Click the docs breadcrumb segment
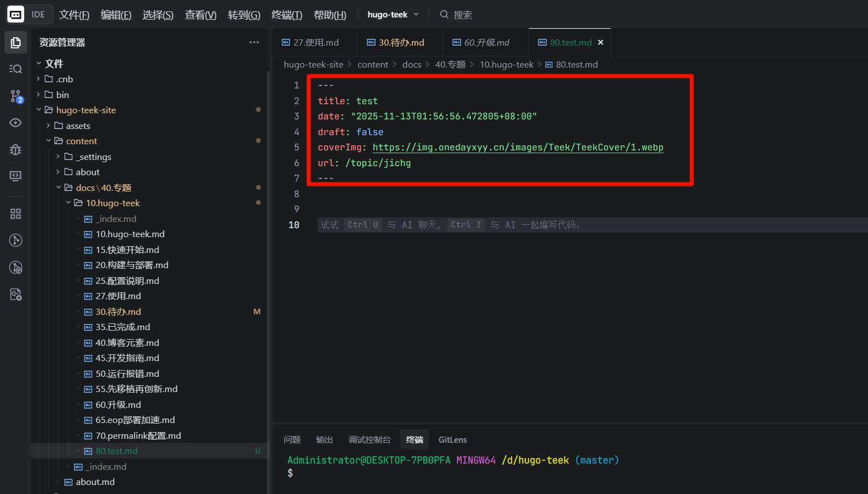Screen dimensions: 868x494 click(411, 65)
